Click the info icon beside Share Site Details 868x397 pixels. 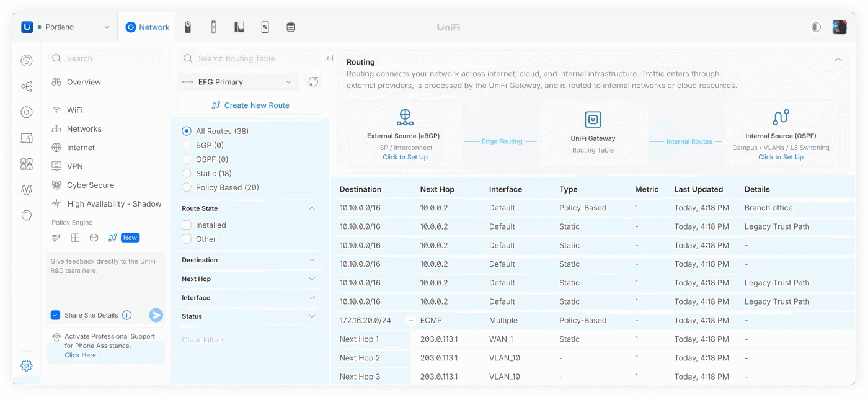tap(127, 315)
